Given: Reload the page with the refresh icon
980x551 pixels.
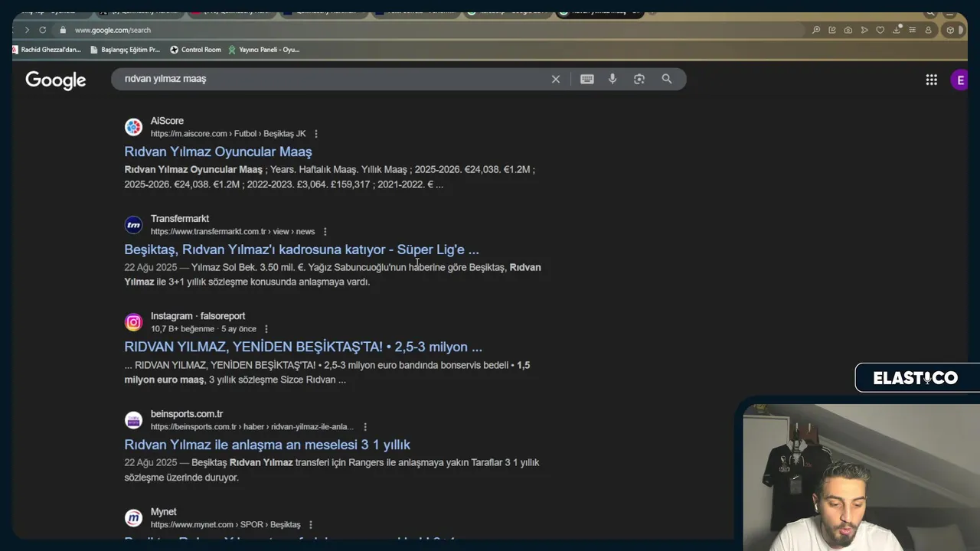Looking at the screenshot, I should pos(43,30).
